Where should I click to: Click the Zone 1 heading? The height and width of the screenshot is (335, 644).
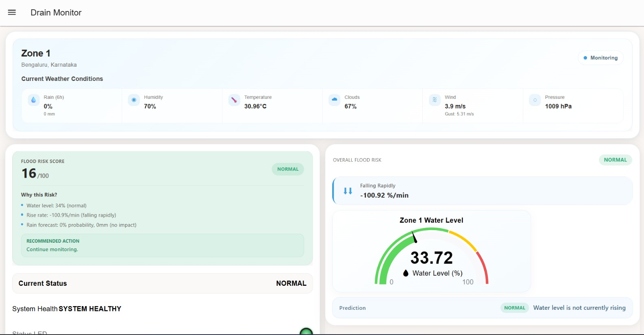[x=36, y=53]
